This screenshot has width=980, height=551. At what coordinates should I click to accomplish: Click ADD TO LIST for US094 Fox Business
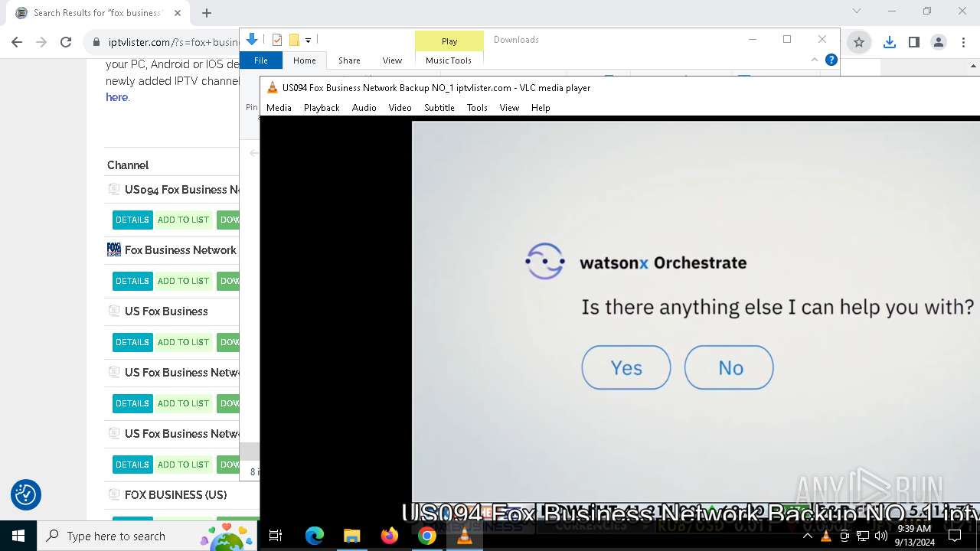(183, 220)
